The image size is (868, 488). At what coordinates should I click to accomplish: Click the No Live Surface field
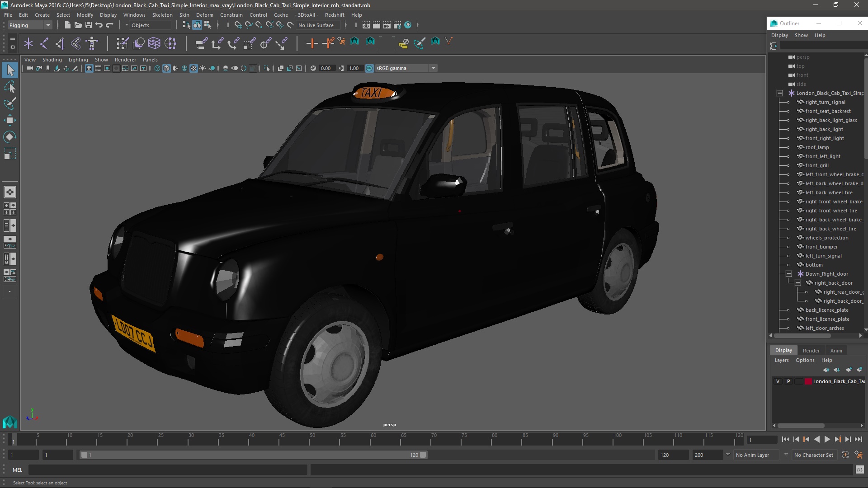point(319,25)
